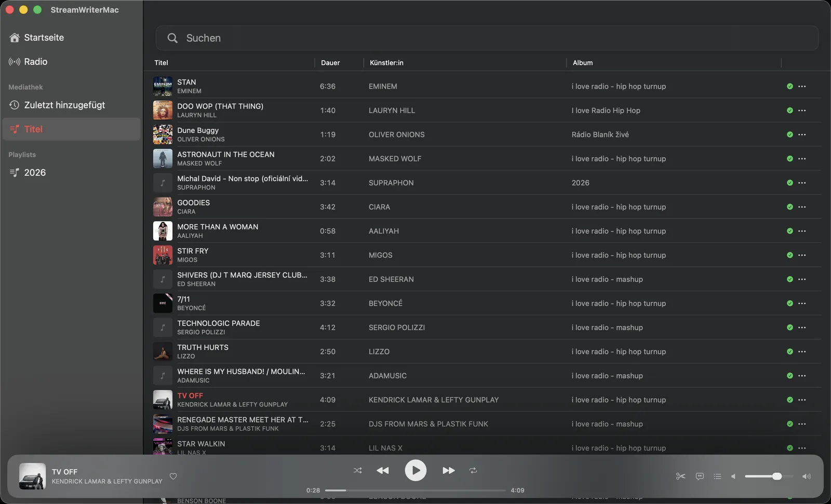Click the search field Suchen
Image resolution: width=831 pixels, height=504 pixels.
pyautogui.click(x=487, y=38)
